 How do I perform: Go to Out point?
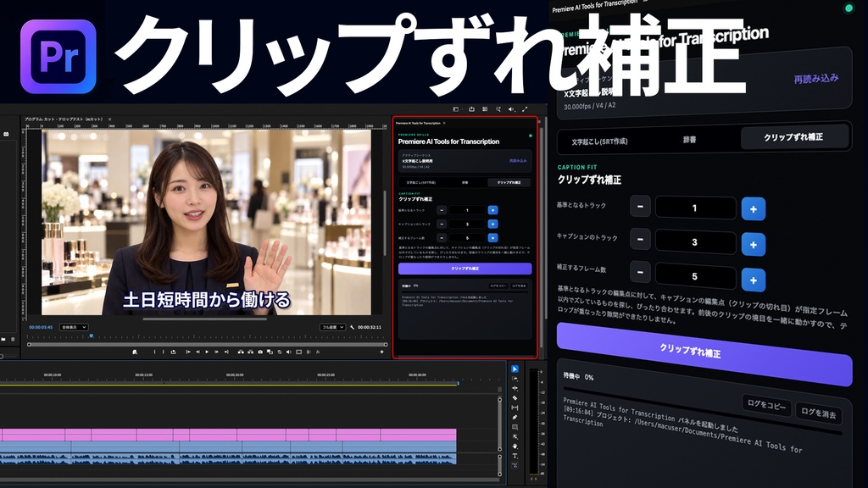(x=226, y=352)
